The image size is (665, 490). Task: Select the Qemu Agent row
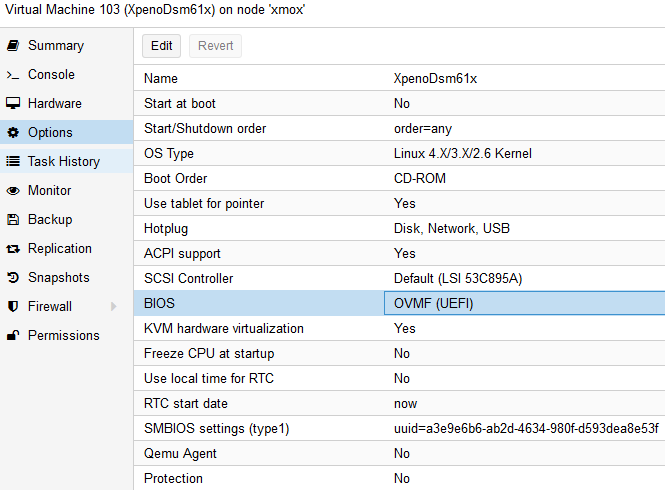[x=398, y=453]
